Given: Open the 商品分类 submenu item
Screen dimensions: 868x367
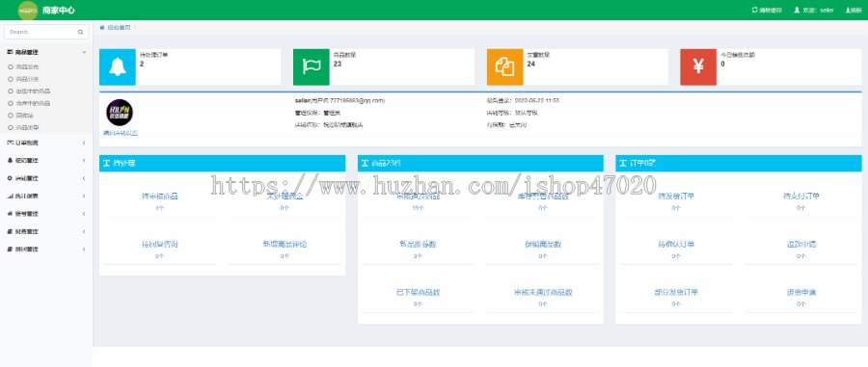Looking at the screenshot, I should tap(27, 78).
